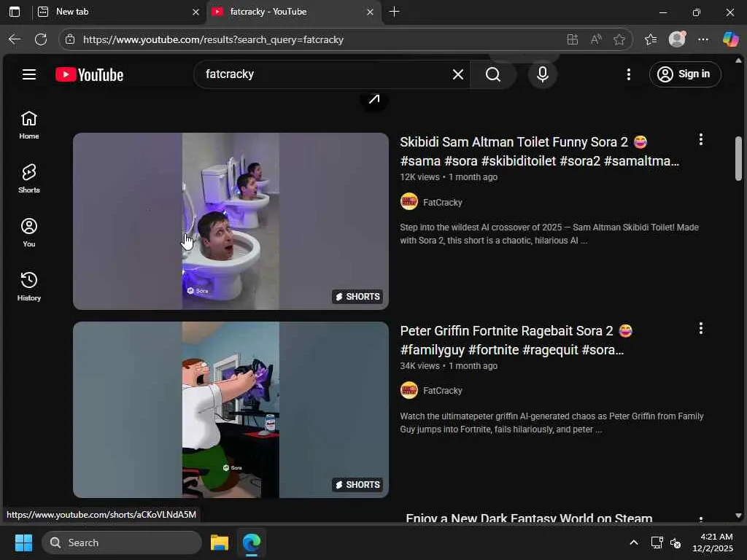Add this page to favorites star
The width and height of the screenshot is (747, 560).
pyautogui.click(x=619, y=39)
